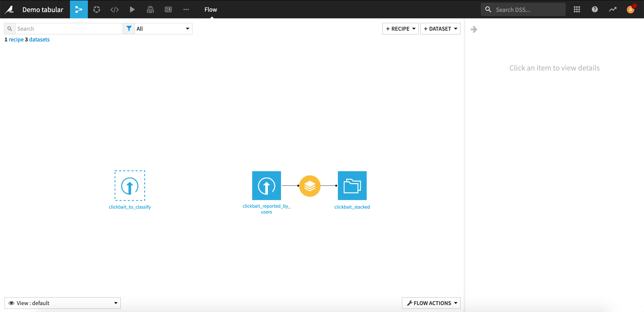The image size is (644, 312).
Task: Open the View : default dropdown
Action: point(63,303)
